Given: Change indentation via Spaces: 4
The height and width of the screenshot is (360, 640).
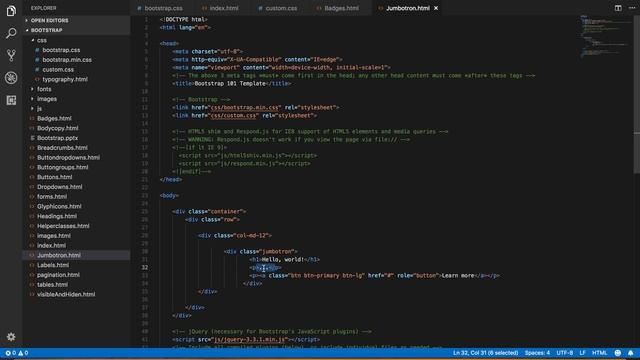Looking at the screenshot, I should coord(537,353).
